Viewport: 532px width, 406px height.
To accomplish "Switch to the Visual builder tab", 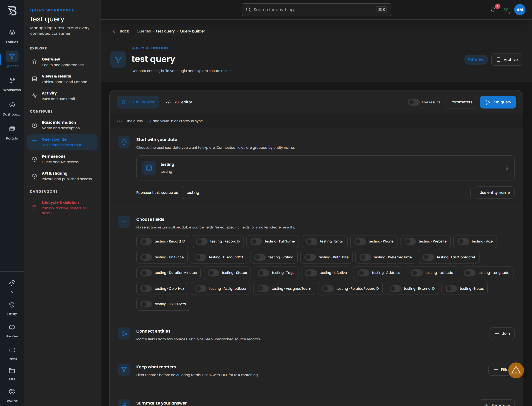I will click(138, 102).
